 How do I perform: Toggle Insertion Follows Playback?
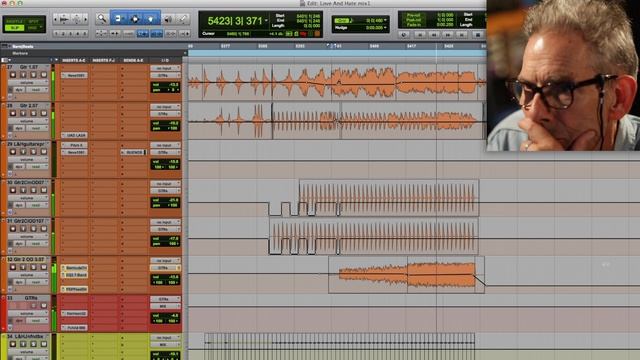coord(184,33)
